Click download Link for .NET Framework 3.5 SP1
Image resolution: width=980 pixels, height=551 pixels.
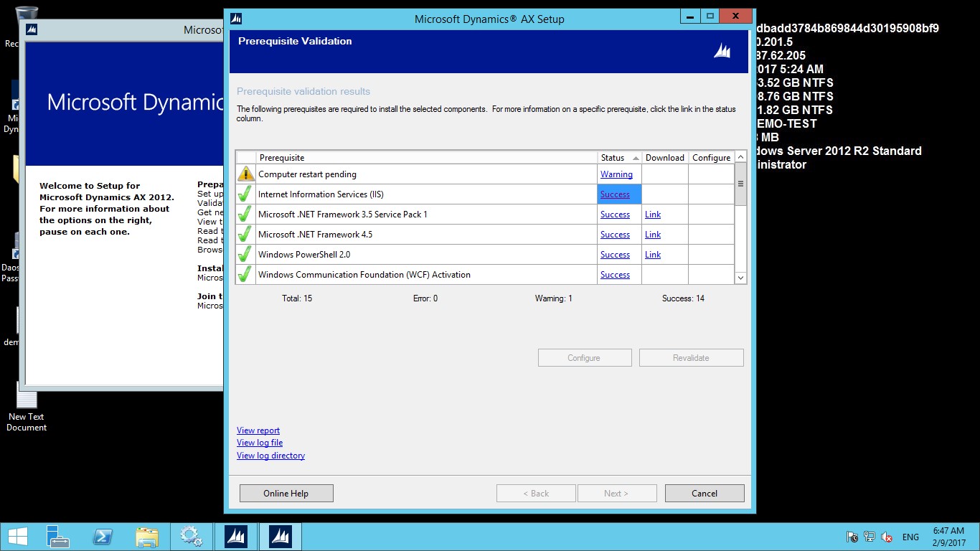point(653,215)
